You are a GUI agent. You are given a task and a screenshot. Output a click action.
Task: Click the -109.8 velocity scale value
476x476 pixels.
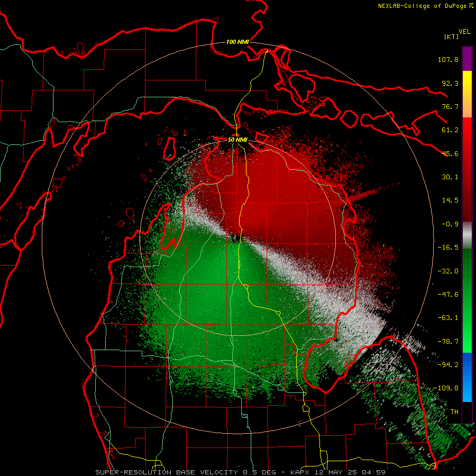click(x=446, y=388)
